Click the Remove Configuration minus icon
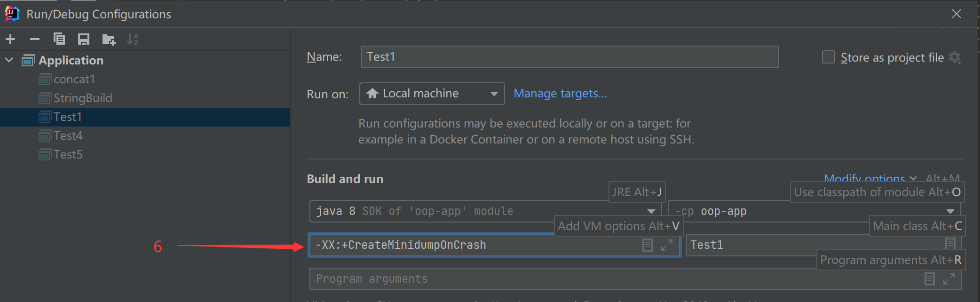Screen dimensions: 980x302 point(35,39)
